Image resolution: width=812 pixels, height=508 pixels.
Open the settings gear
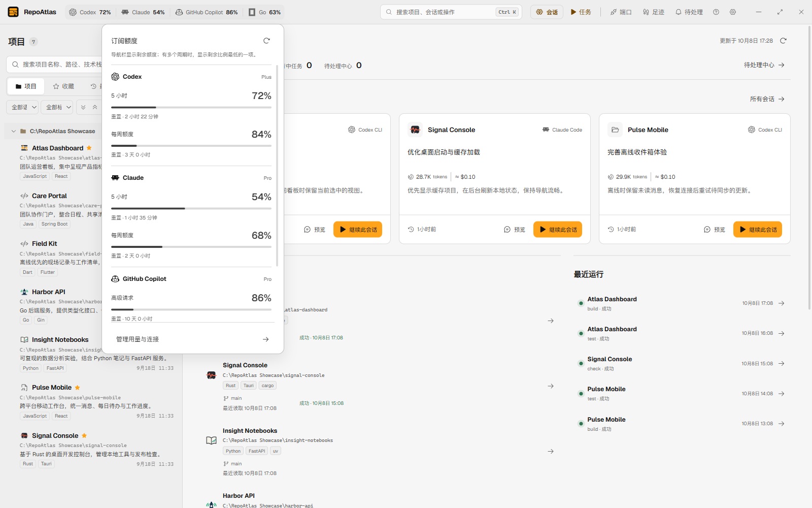733,12
